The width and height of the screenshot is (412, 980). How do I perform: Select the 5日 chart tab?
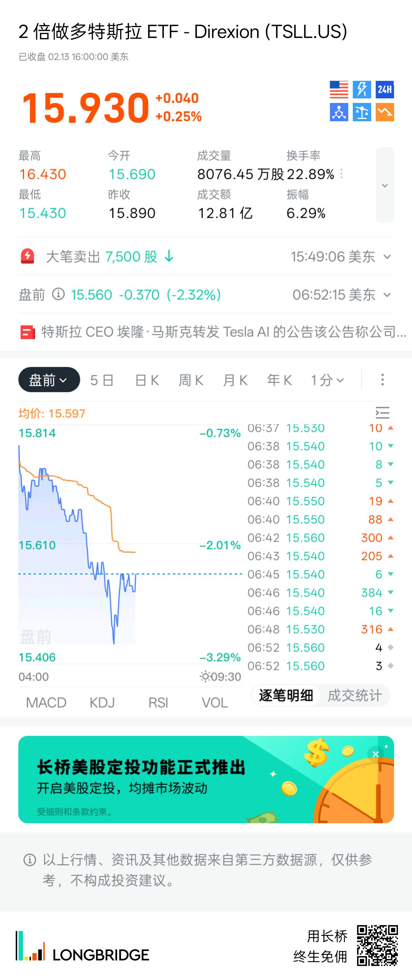[x=102, y=380]
